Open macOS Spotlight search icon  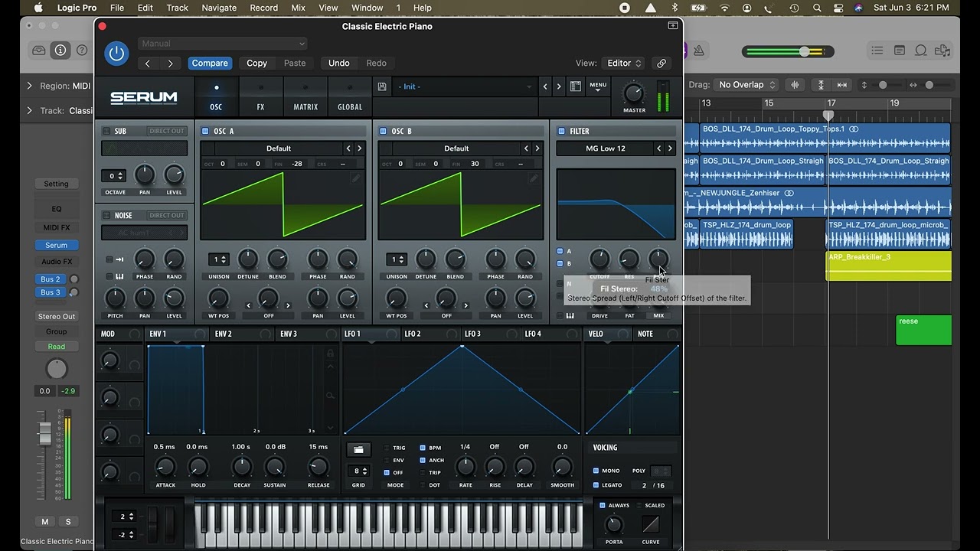(818, 8)
